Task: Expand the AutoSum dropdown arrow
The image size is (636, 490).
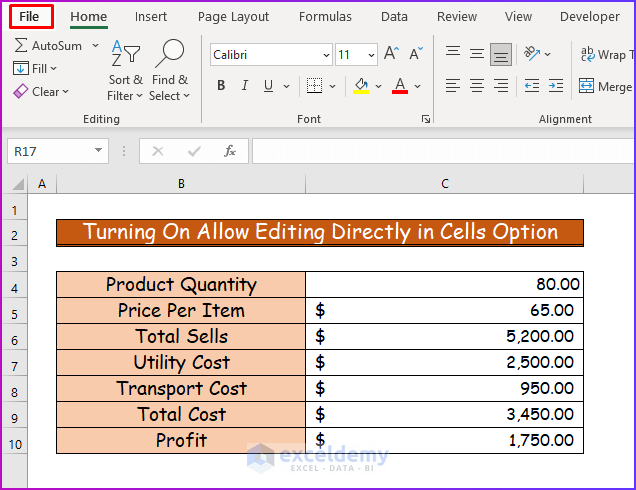Action: pyautogui.click(x=95, y=45)
